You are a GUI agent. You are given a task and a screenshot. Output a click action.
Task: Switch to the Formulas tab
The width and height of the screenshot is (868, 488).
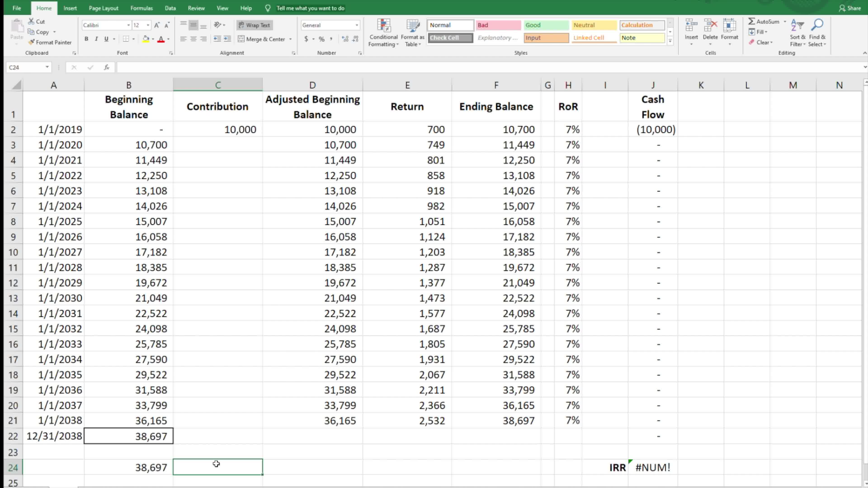click(x=142, y=8)
